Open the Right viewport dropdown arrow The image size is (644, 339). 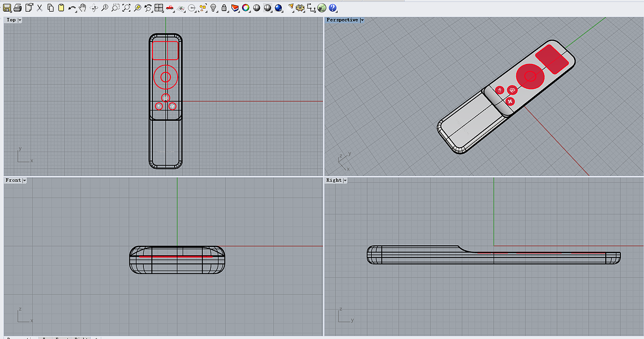(x=346, y=180)
